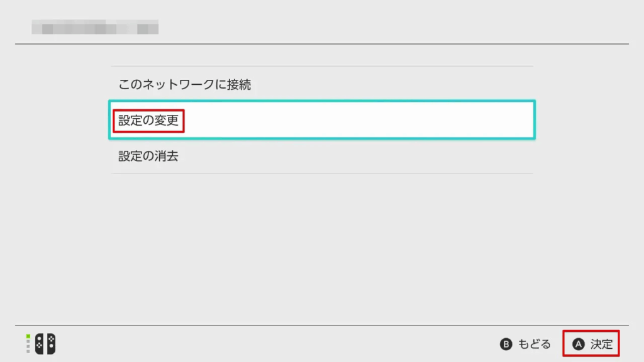
Task: Click blank right side of このネットワークに接続 row
Action: pyautogui.click(x=409, y=84)
